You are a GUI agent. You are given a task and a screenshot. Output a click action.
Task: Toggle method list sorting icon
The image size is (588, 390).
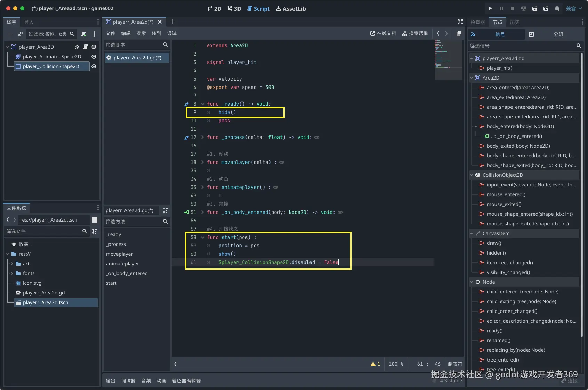click(x=166, y=210)
